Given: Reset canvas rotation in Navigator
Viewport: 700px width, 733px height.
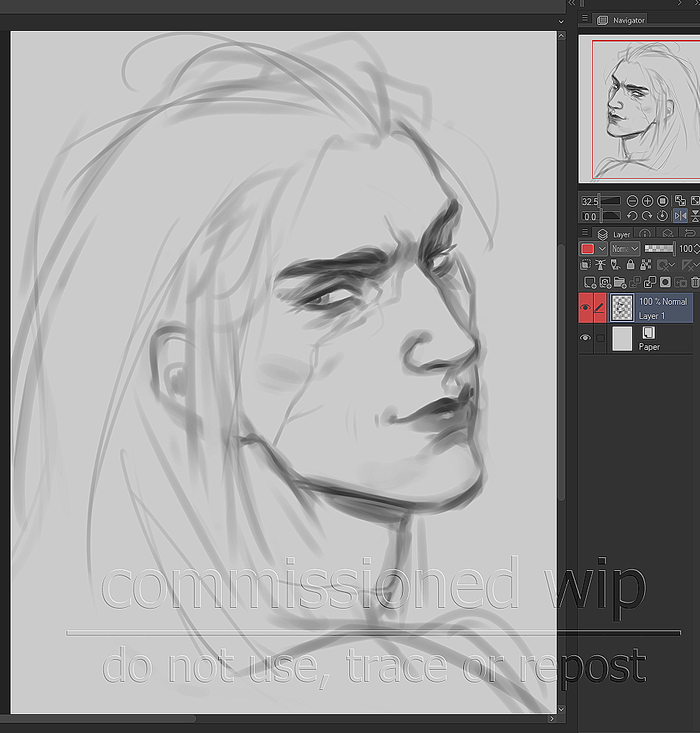Looking at the screenshot, I should [x=662, y=216].
